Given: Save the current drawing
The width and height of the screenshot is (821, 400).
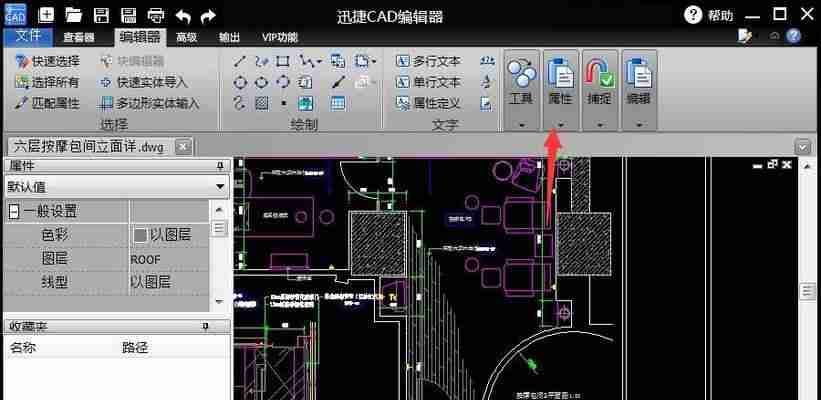Looking at the screenshot, I should click(101, 15).
